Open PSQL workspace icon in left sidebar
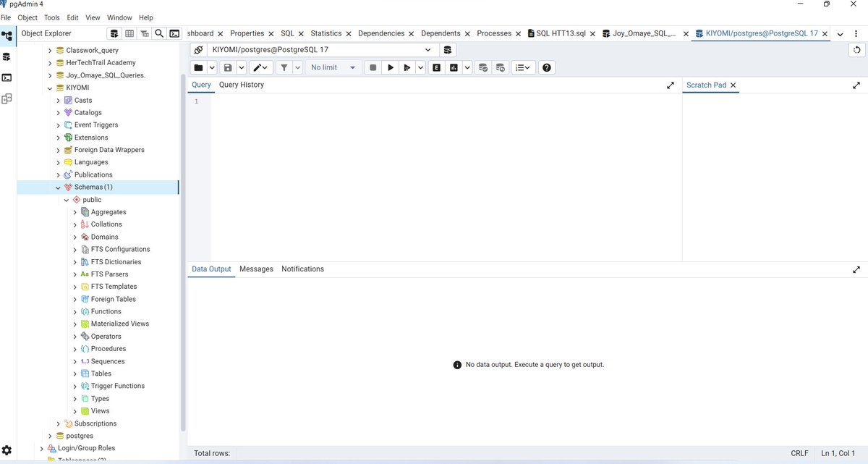This screenshot has height=464, width=868. (x=7, y=77)
